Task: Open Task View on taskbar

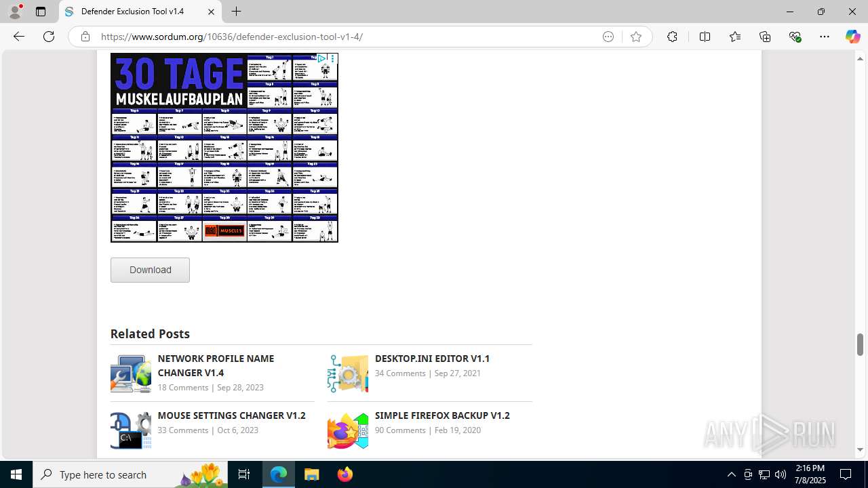Action: (244, 474)
